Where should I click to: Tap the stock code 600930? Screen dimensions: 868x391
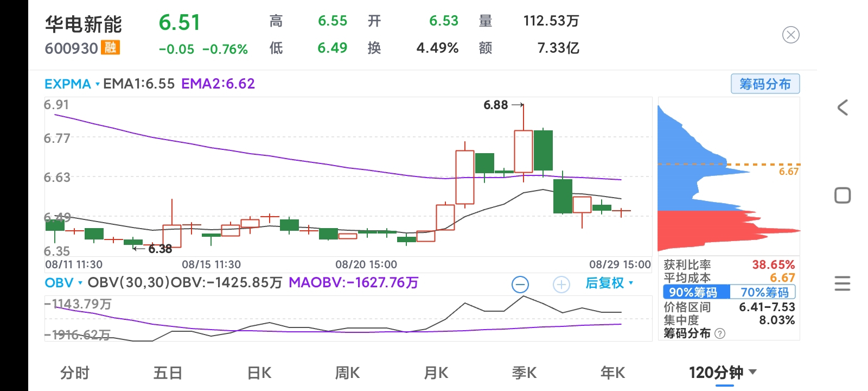(x=71, y=48)
